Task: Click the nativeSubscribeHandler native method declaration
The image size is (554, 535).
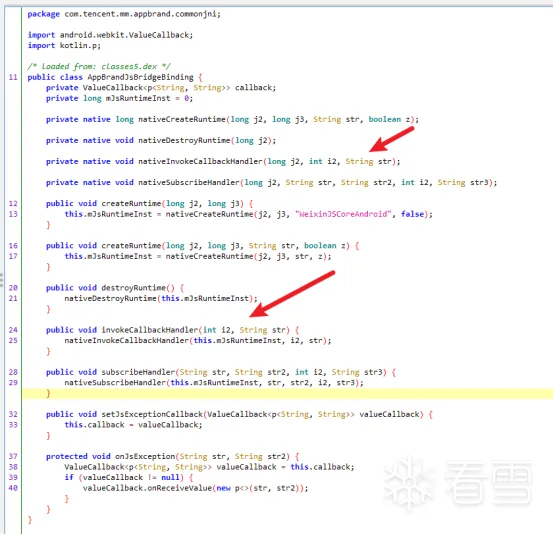Action: [271, 182]
